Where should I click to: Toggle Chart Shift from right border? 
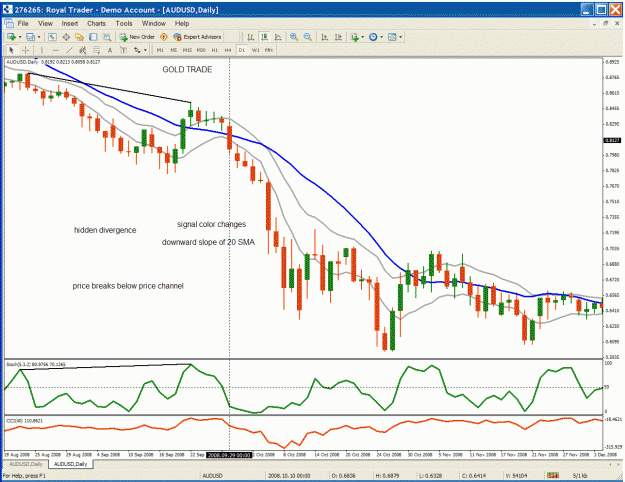pyautogui.click(x=338, y=37)
